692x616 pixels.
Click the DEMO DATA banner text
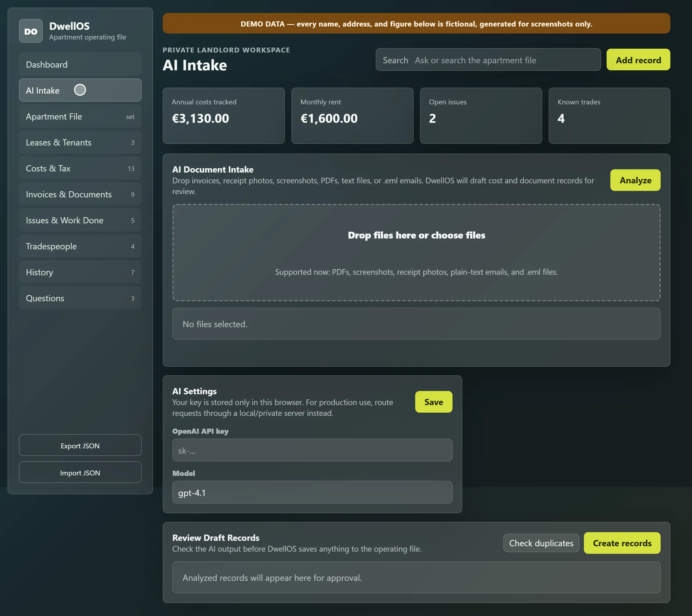pyautogui.click(x=416, y=24)
